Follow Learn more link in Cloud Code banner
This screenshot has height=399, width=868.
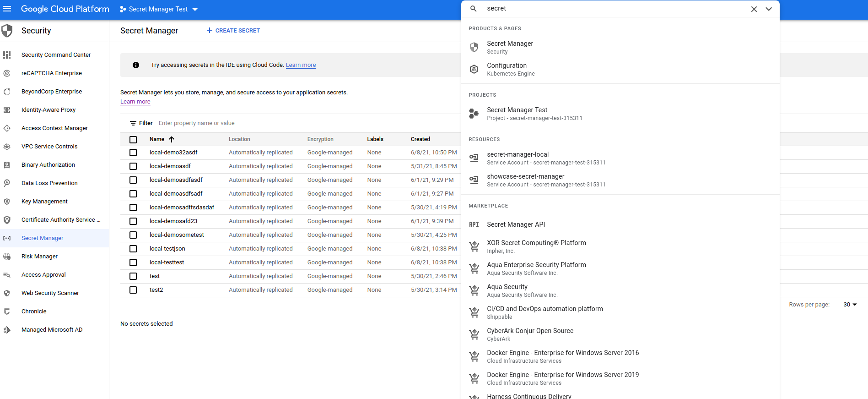click(x=301, y=65)
